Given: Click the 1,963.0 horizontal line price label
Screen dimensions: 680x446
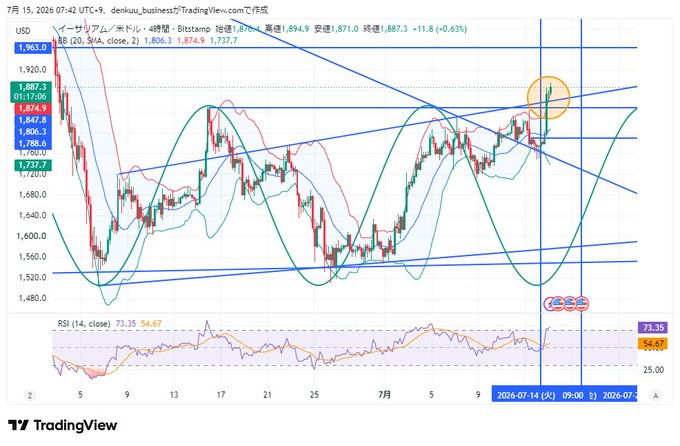Looking at the screenshot, I should pyautogui.click(x=33, y=48).
